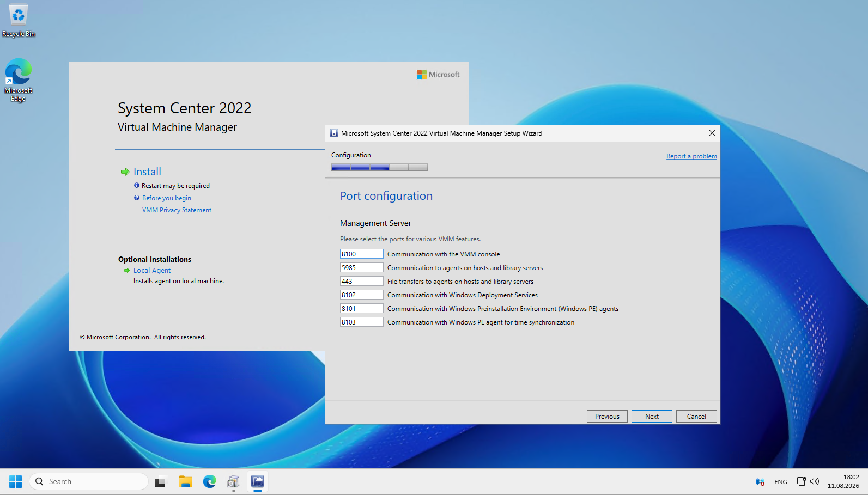Launch File Explorer from the taskbar
The width and height of the screenshot is (868, 495).
pyautogui.click(x=186, y=481)
